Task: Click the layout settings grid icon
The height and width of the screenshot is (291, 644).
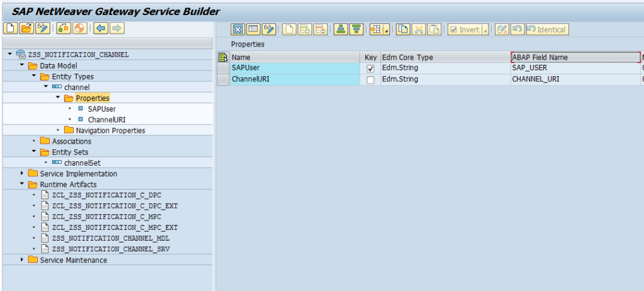Action: pos(376,29)
